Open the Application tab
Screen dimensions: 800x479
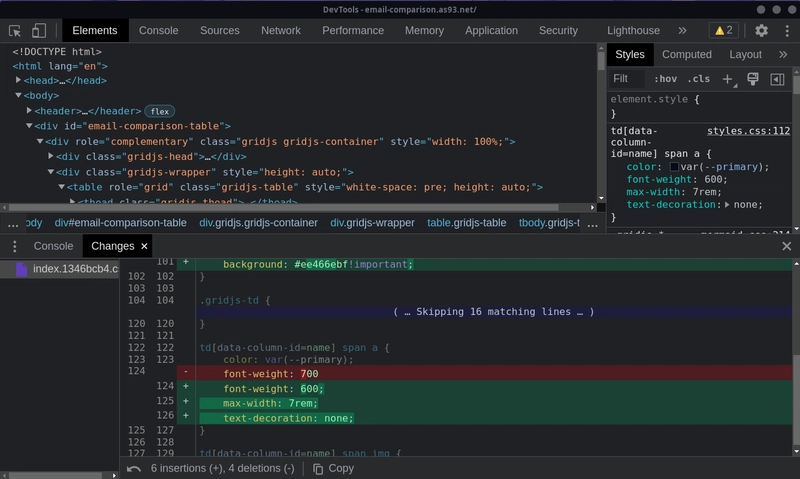[491, 31]
